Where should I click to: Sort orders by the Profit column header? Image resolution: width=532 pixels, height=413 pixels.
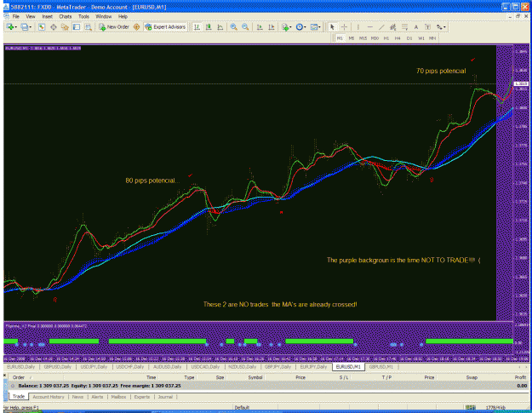tap(520, 377)
